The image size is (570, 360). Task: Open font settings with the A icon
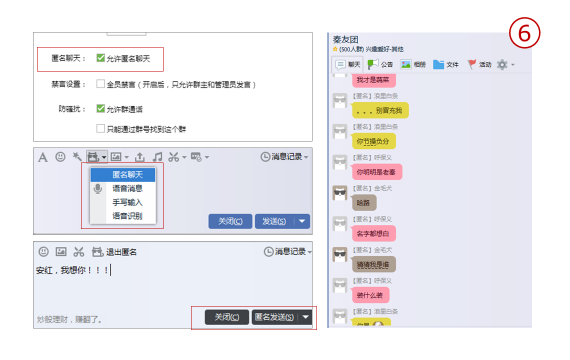43,157
